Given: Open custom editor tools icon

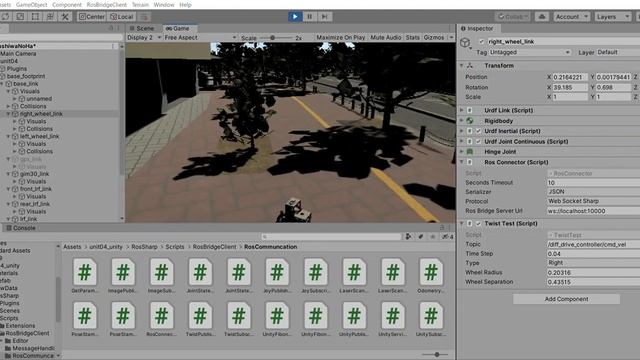Looking at the screenshot, I should pos(65,17).
